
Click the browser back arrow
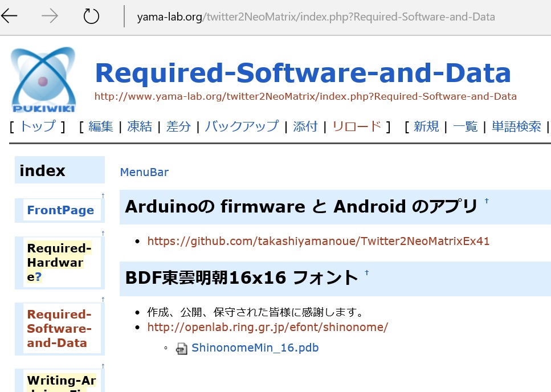(9, 16)
